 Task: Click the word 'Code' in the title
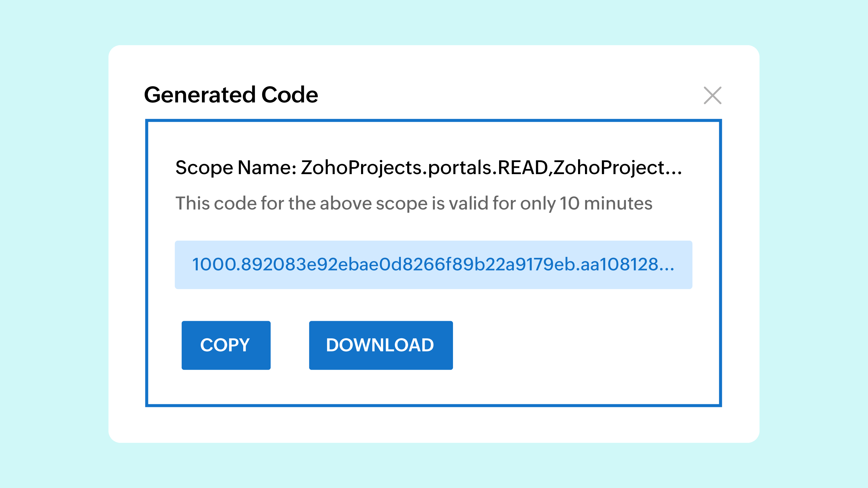pos(289,95)
